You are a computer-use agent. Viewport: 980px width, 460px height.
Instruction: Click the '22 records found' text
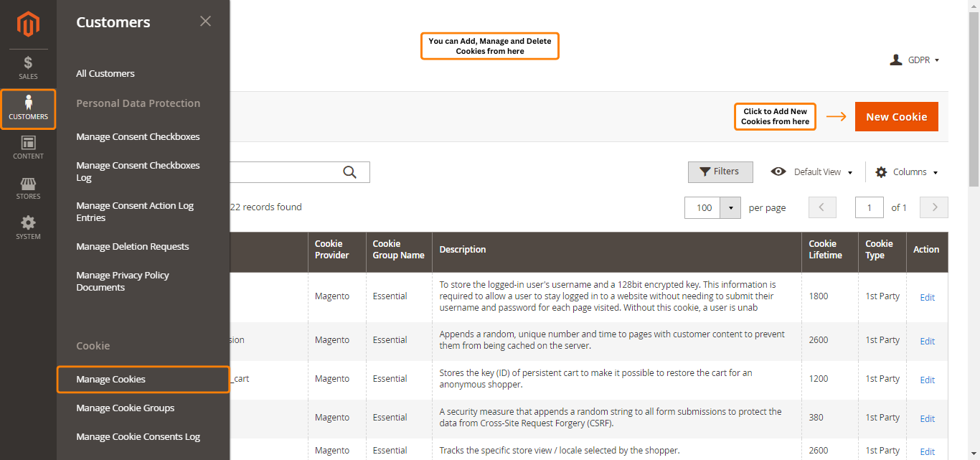(266, 207)
